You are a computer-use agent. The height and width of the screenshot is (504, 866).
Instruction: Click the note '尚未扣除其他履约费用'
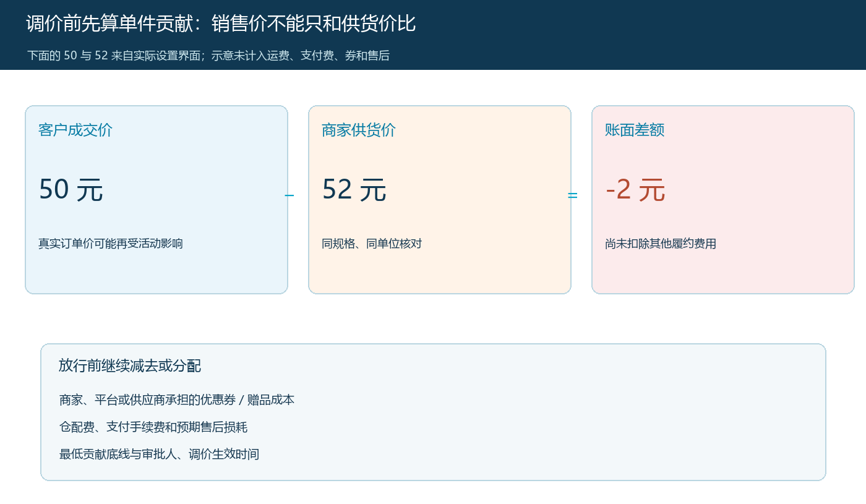point(661,244)
